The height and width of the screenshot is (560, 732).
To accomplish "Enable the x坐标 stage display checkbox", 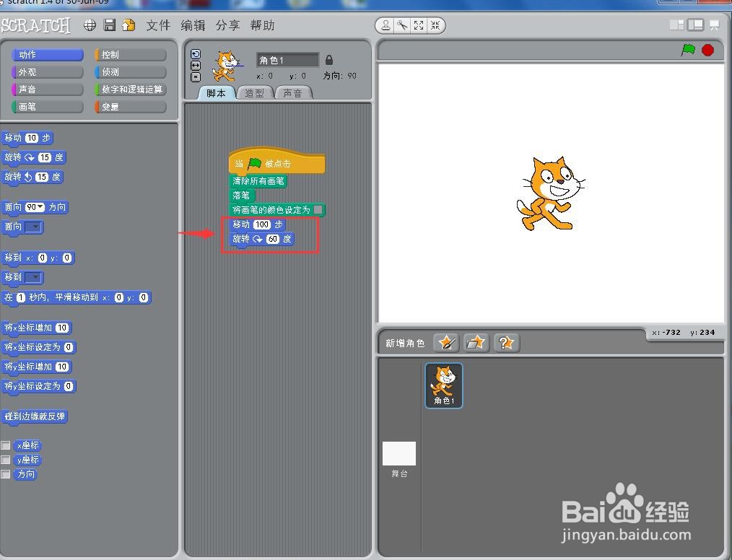I will [6, 445].
